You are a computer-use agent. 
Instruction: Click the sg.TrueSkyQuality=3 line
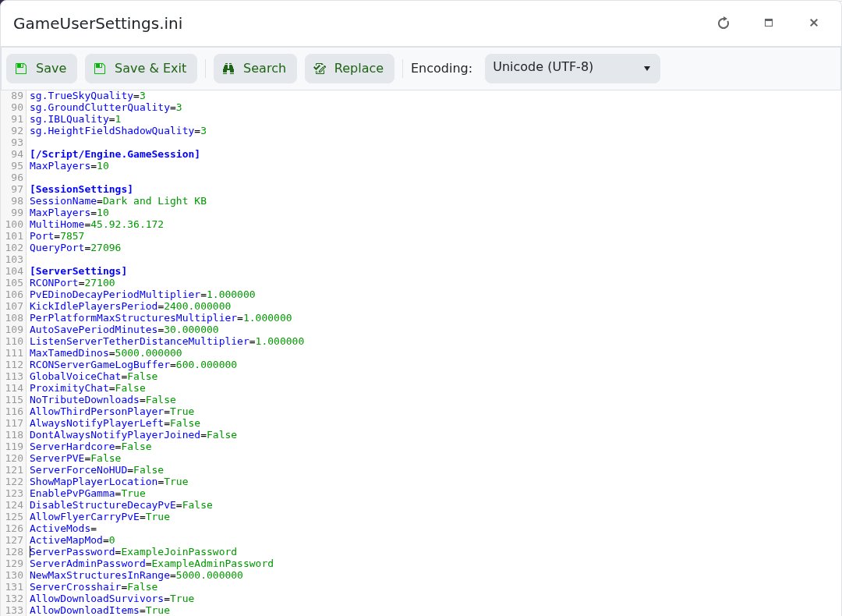click(x=87, y=96)
